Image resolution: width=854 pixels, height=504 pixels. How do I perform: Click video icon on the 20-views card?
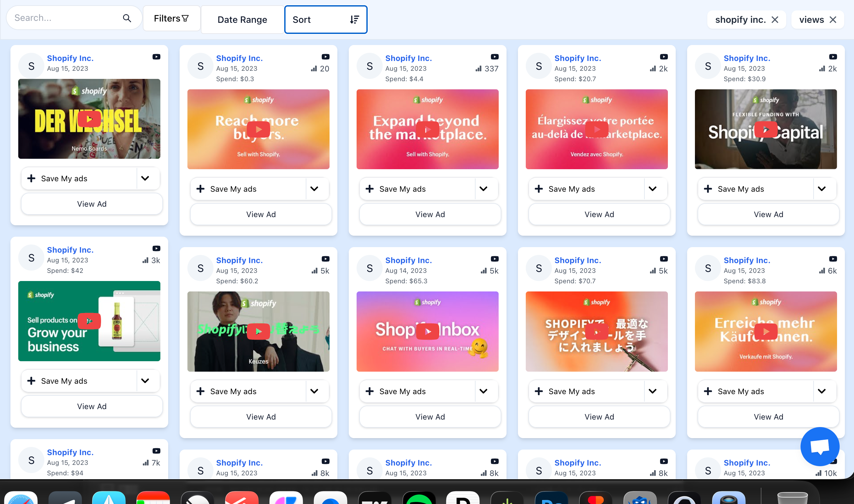coord(325,57)
